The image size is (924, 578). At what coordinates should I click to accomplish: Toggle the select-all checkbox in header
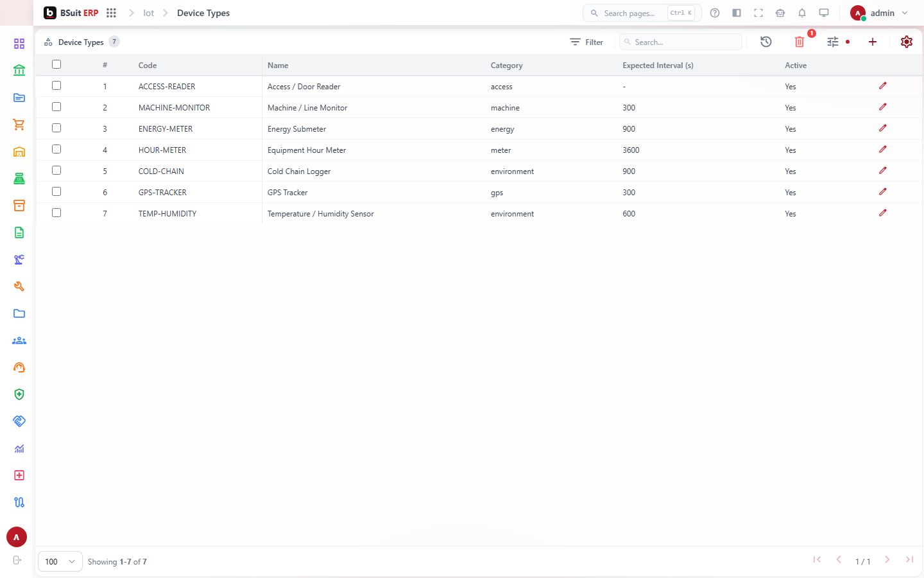click(56, 64)
